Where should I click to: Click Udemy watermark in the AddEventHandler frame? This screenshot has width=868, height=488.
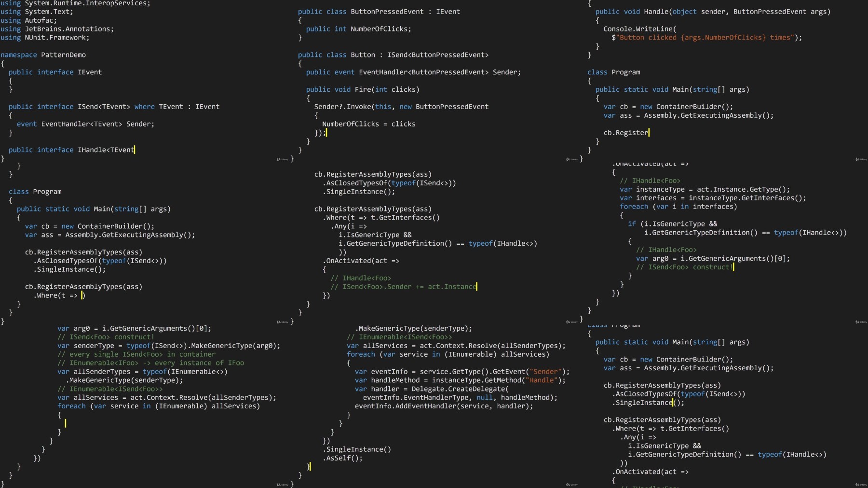point(572,485)
